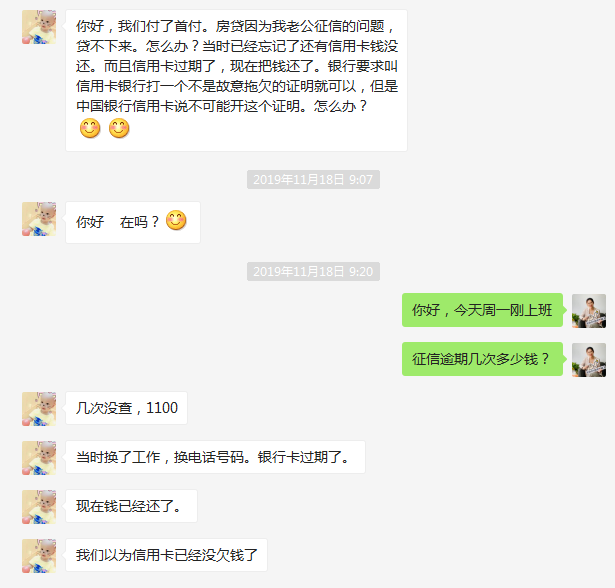The height and width of the screenshot is (588, 615).
Task: Click avatar beside "当时换了工作" message
Action: tap(39, 458)
